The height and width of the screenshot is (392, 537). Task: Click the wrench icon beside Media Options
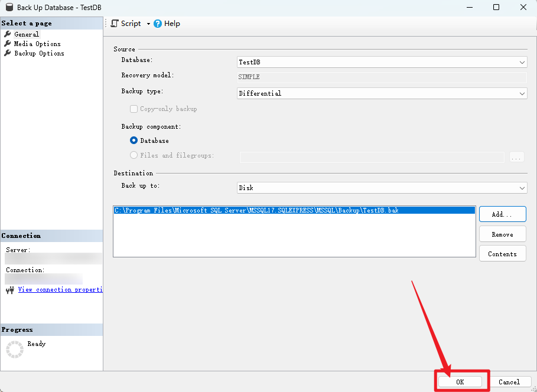coord(7,44)
